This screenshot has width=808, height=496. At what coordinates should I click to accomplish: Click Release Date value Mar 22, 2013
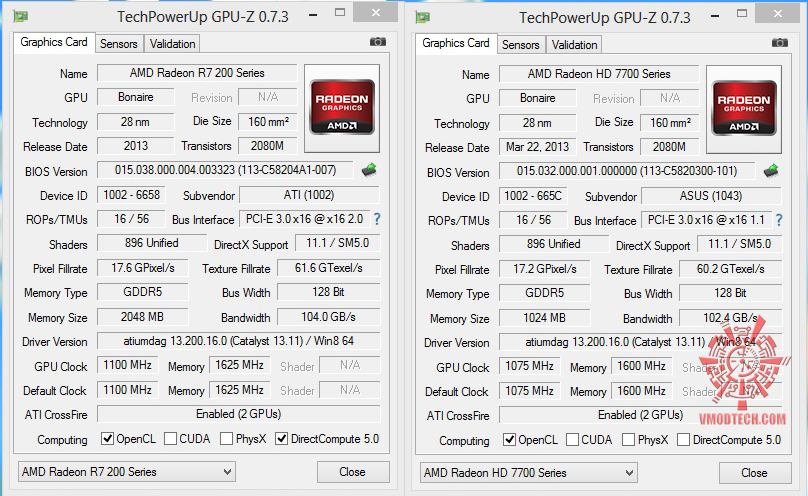[537, 147]
